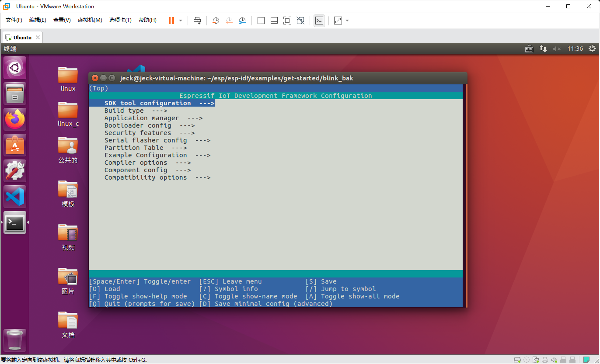Click the Compiler options row
Image resolution: width=600 pixels, height=364 pixels.
point(148,163)
